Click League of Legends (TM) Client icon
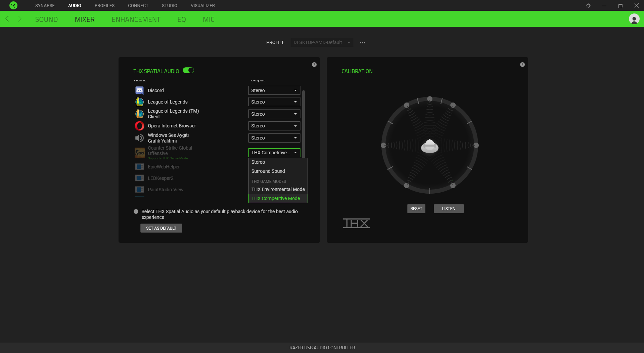 139,114
